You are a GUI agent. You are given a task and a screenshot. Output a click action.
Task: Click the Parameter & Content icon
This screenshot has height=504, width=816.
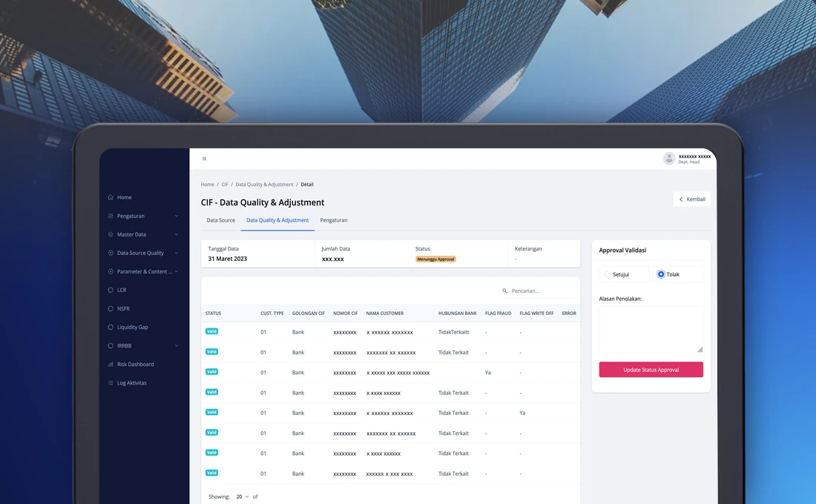[x=111, y=271]
